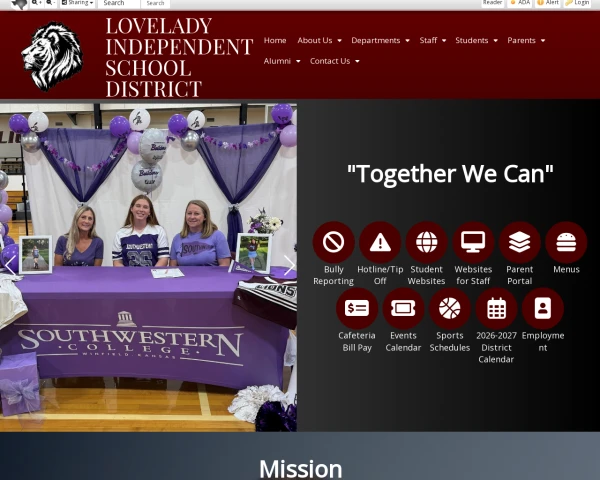
Task: Click the Lovelady Independent School District title
Action: pyautogui.click(x=179, y=57)
